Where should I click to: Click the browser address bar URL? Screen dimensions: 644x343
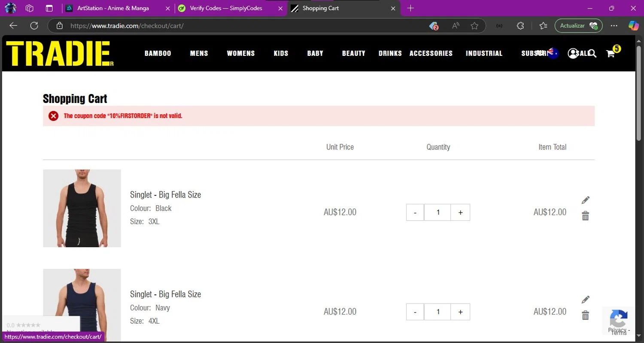tap(127, 26)
